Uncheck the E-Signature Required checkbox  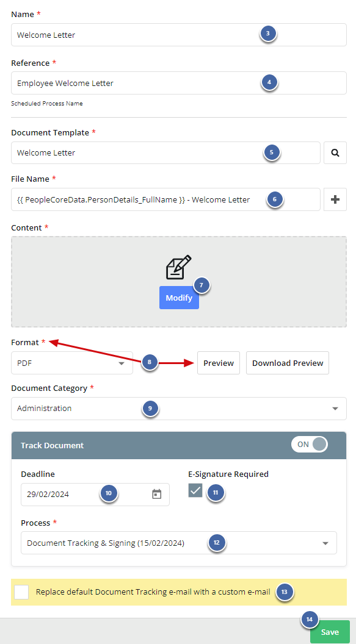click(x=195, y=490)
